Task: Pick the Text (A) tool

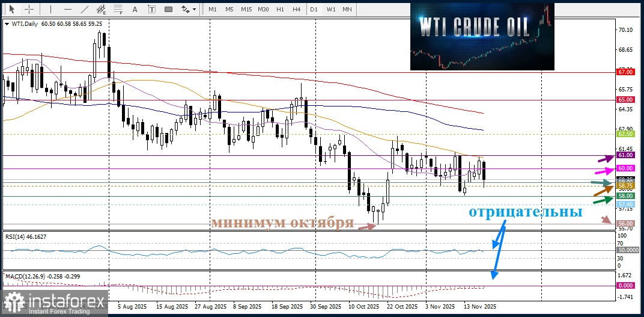Action: tap(136, 9)
